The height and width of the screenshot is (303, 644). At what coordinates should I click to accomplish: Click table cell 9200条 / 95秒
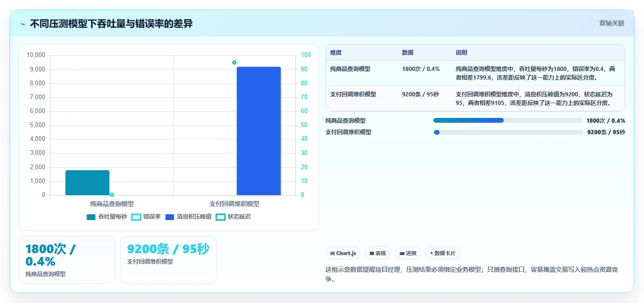420,94
